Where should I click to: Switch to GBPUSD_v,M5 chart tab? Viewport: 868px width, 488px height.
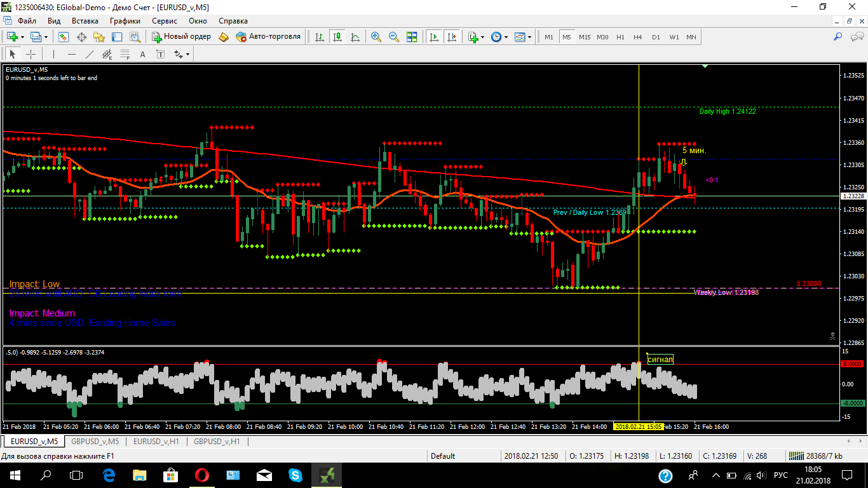pyautogui.click(x=95, y=441)
